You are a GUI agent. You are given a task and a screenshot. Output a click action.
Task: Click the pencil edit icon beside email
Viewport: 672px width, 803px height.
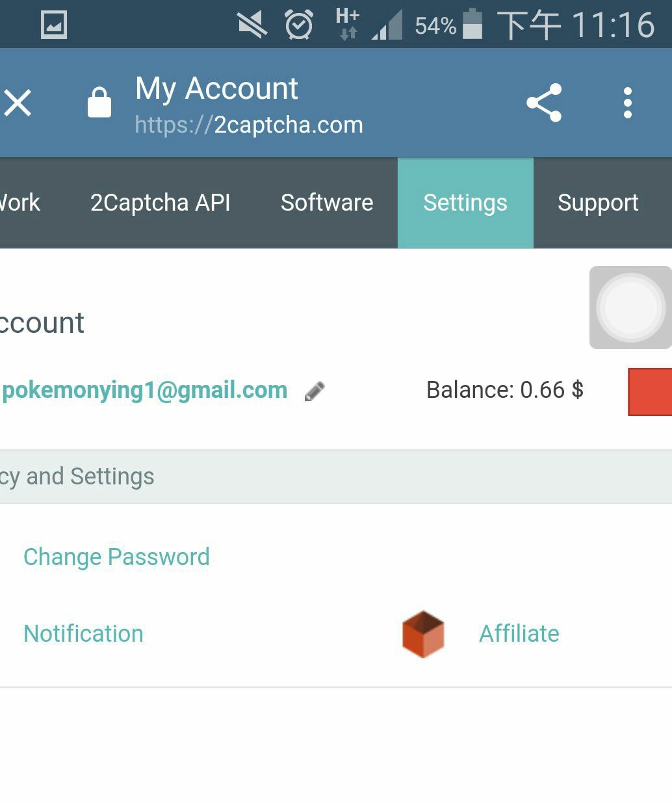pyautogui.click(x=315, y=391)
